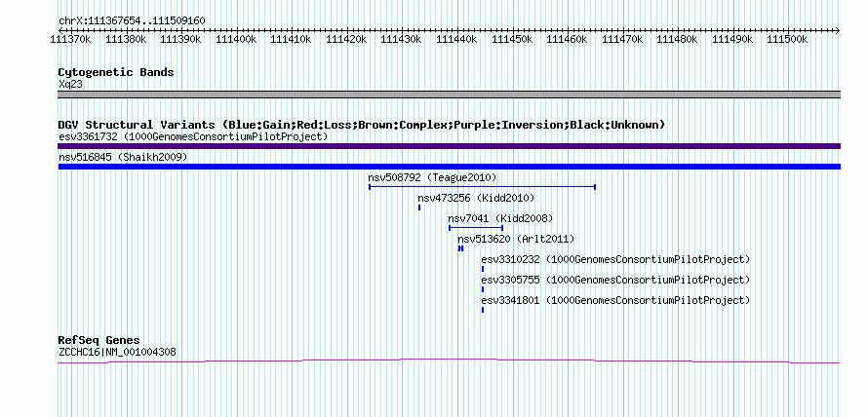Open the nsv473256 (Kidd2010) label
This screenshot has width=868, height=417.
click(x=476, y=198)
